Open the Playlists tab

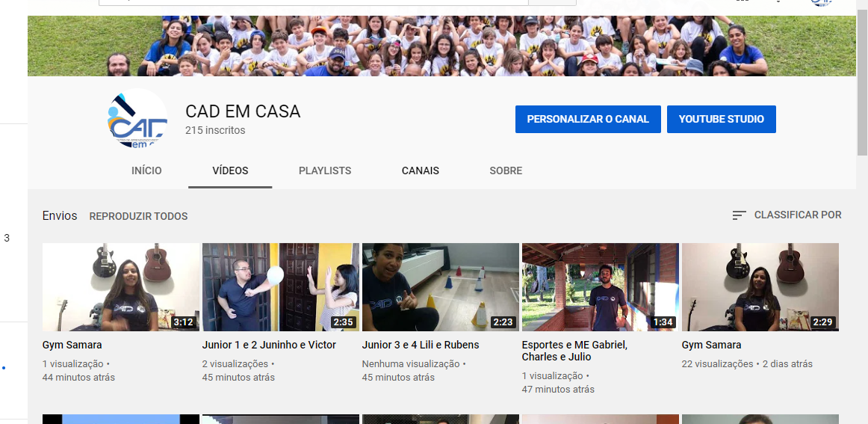[x=324, y=170]
